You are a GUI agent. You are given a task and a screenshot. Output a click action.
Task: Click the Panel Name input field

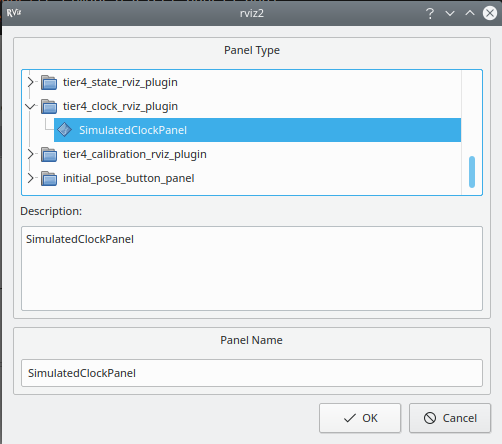(252, 373)
